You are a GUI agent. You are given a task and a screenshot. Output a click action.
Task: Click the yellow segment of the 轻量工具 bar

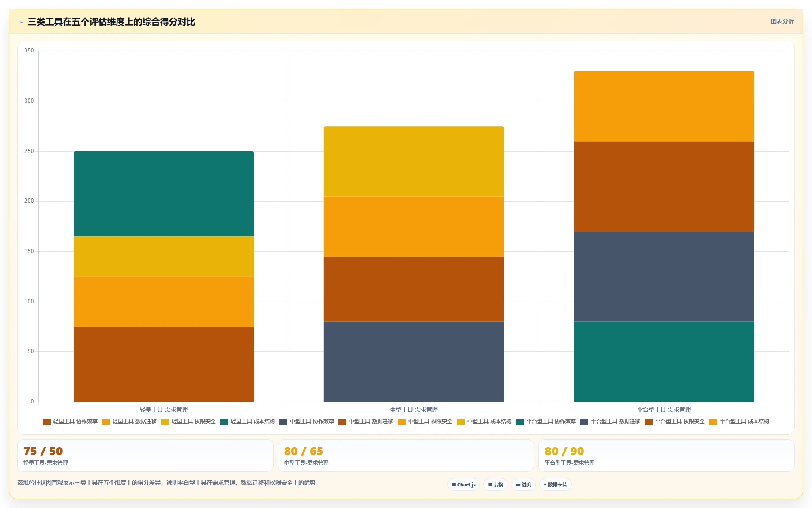tap(164, 257)
